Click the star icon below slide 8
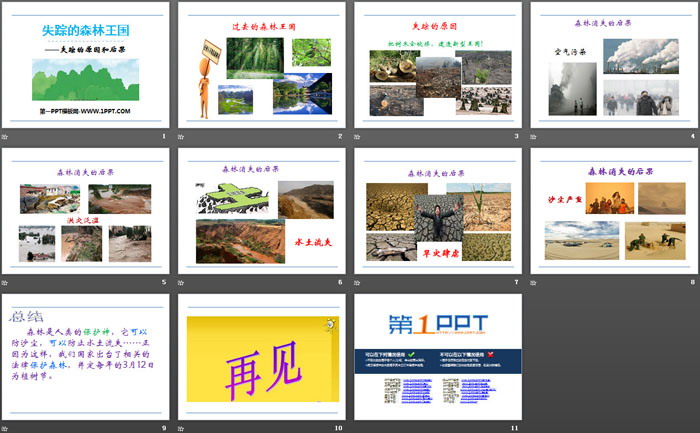The width and height of the screenshot is (700, 433). (535, 282)
